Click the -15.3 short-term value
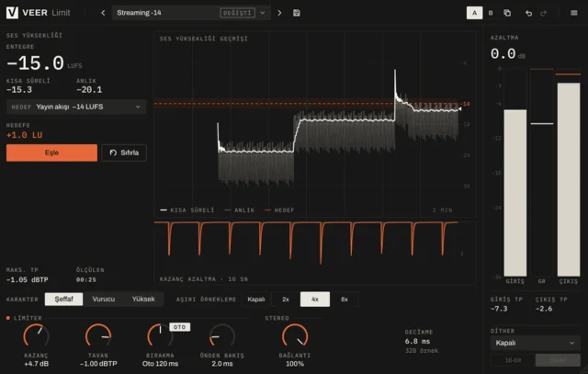The height and width of the screenshot is (374, 588). 19,90
